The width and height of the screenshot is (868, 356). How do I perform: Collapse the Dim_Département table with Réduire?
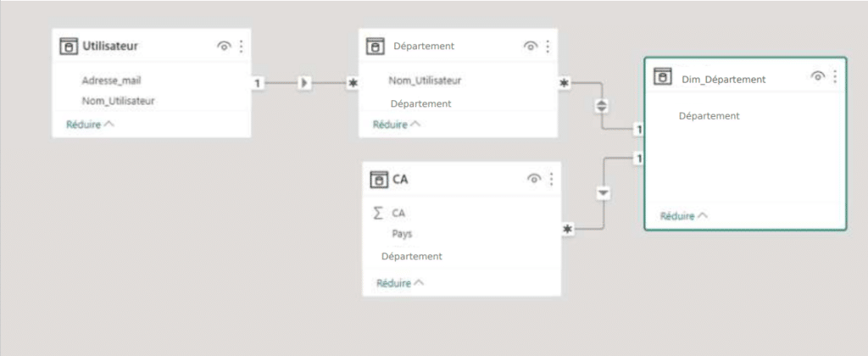(684, 216)
